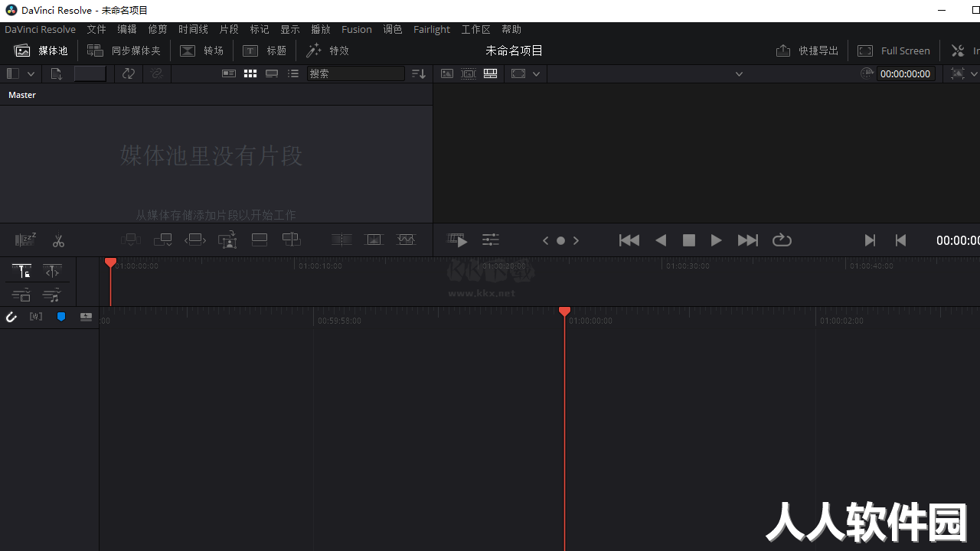Switch to the 媒体池 panel

click(x=41, y=51)
